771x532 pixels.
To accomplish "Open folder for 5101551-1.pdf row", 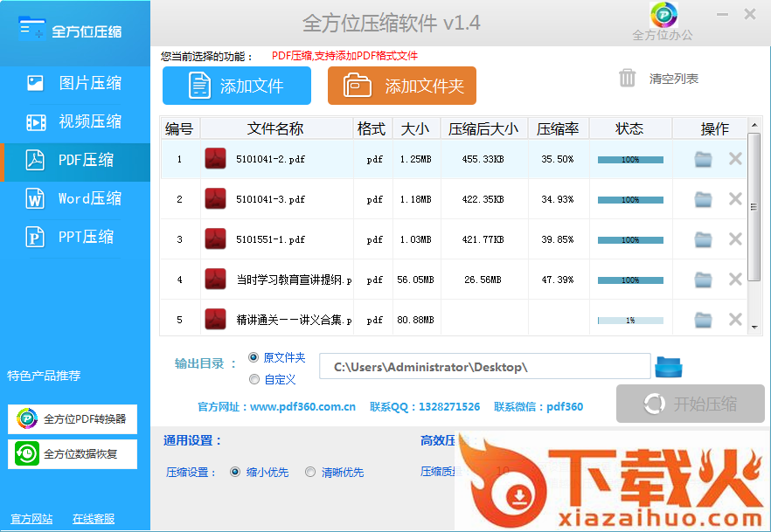I will click(703, 239).
